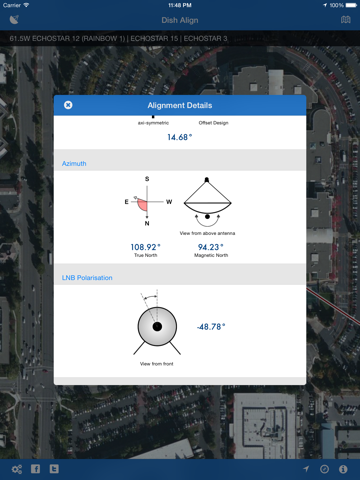Tap the 108.92° True North value
The height and width of the screenshot is (480, 360).
click(145, 247)
